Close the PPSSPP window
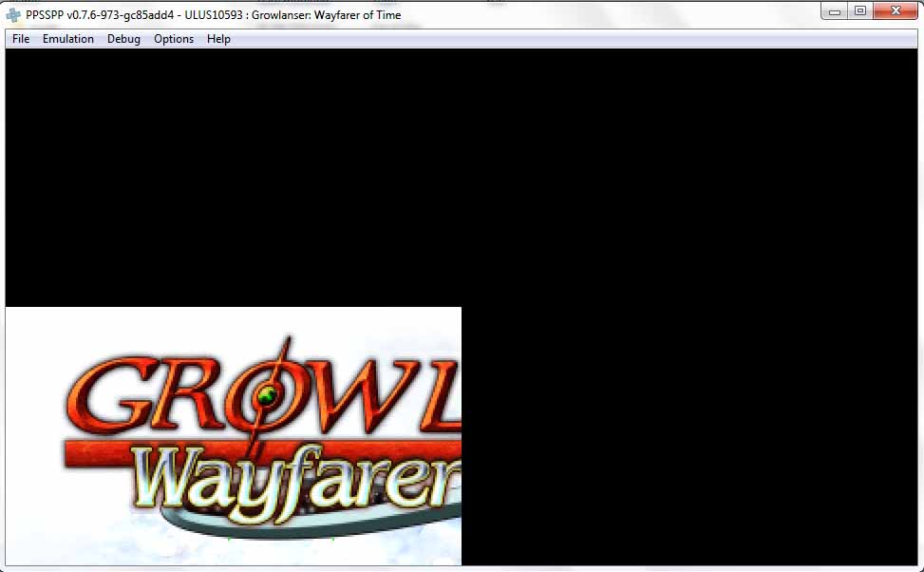Viewport: 924px width, 572px height. 896,11
